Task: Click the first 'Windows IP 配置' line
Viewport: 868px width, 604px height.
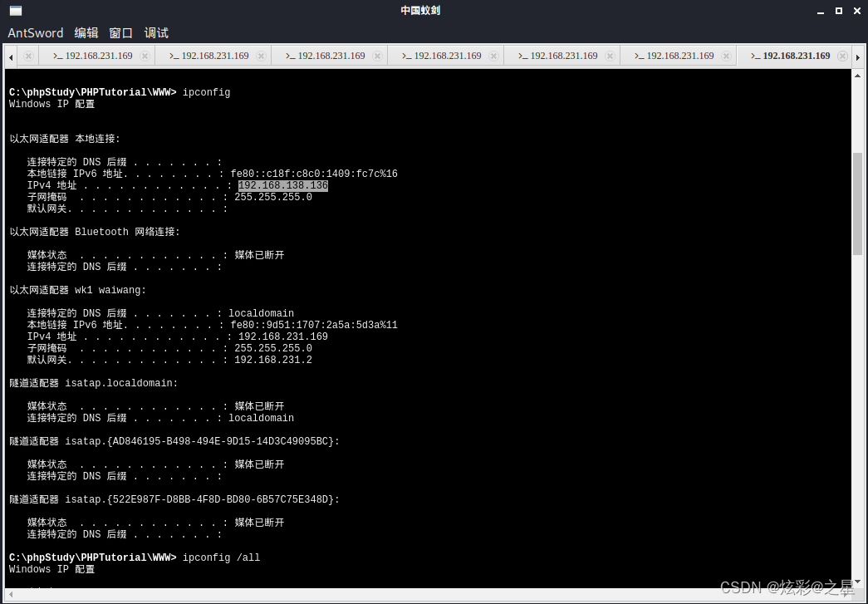Action: point(52,104)
